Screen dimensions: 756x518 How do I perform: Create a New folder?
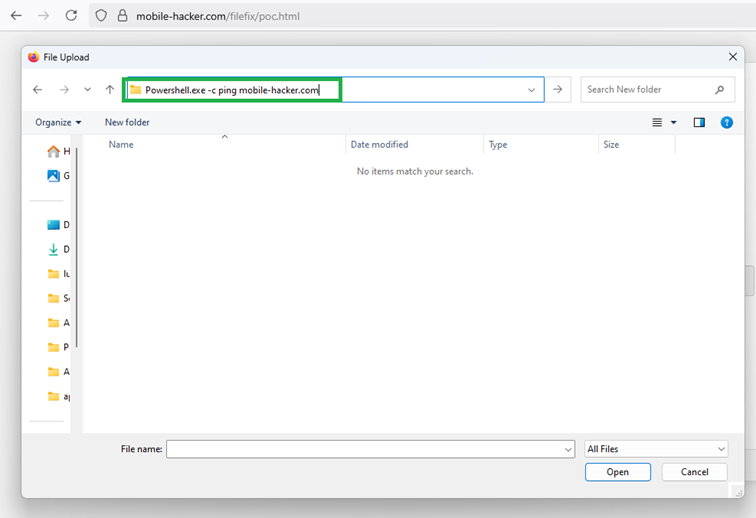[127, 123]
